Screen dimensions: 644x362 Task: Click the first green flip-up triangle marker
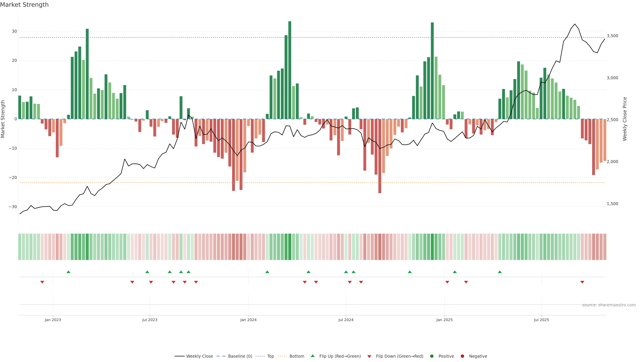(68, 272)
